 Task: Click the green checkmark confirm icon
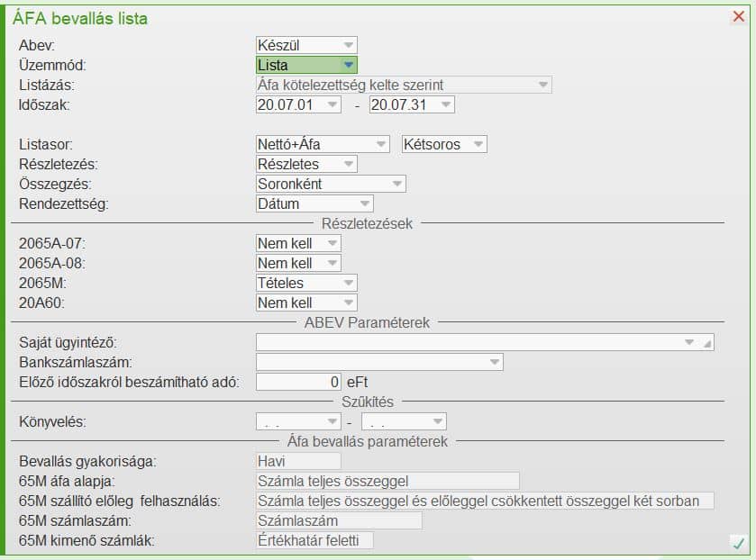[x=738, y=543]
